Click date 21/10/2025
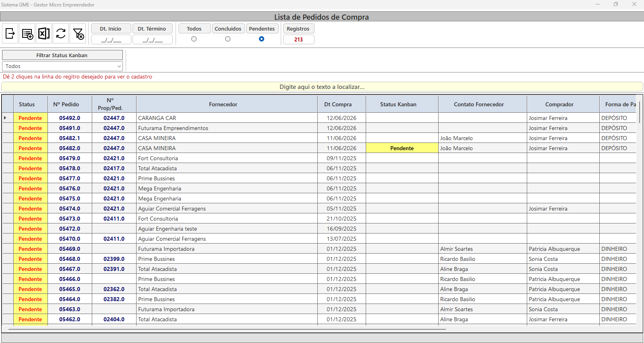644x343 pixels. (342, 219)
